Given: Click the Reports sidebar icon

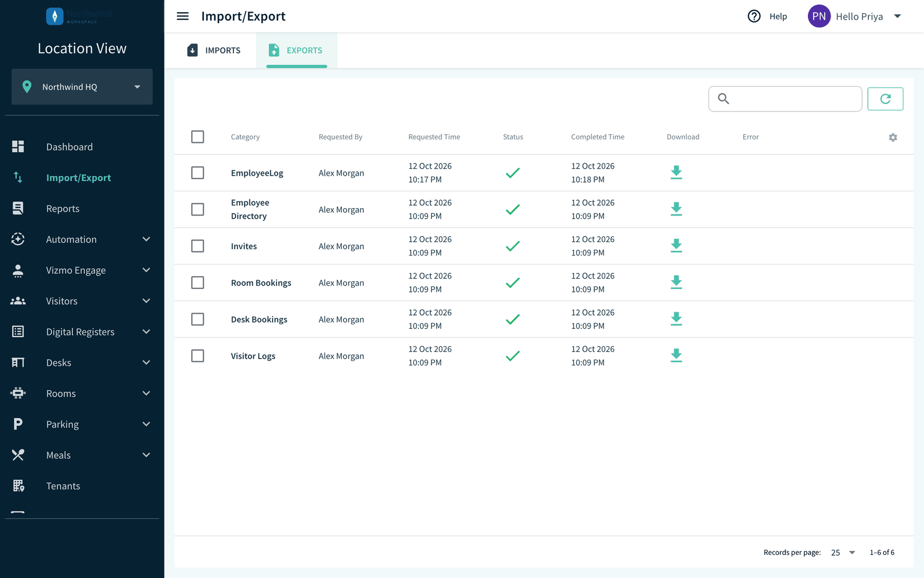Looking at the screenshot, I should [18, 209].
